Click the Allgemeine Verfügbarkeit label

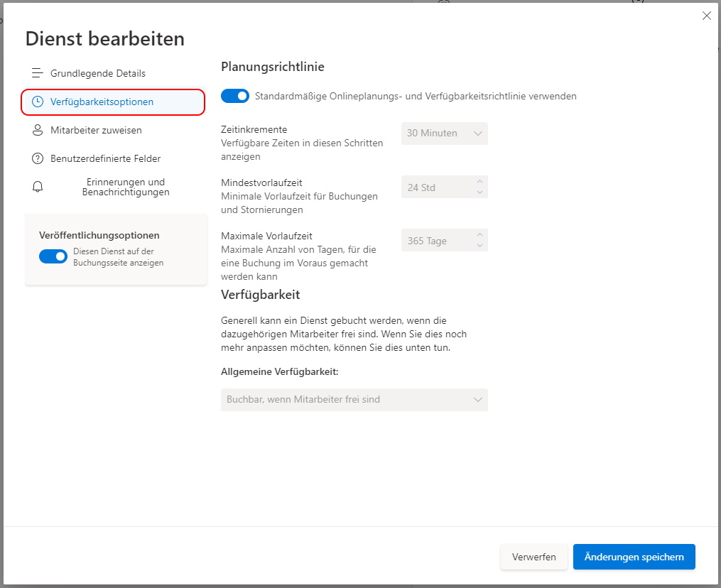[280, 371]
